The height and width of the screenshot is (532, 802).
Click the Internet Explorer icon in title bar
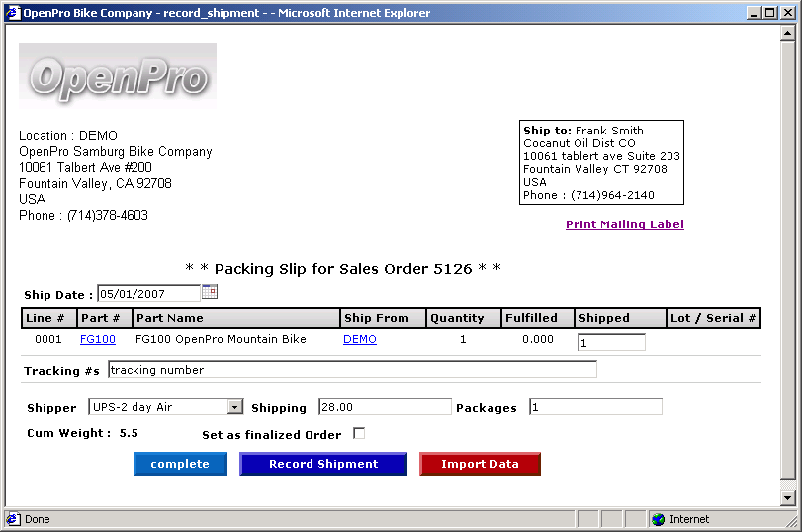pos(12,13)
